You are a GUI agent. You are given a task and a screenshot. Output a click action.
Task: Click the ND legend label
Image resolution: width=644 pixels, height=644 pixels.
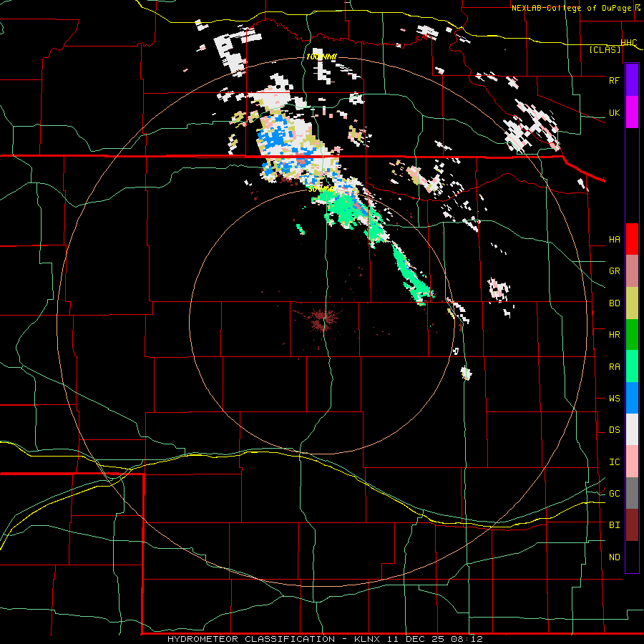[x=614, y=557]
